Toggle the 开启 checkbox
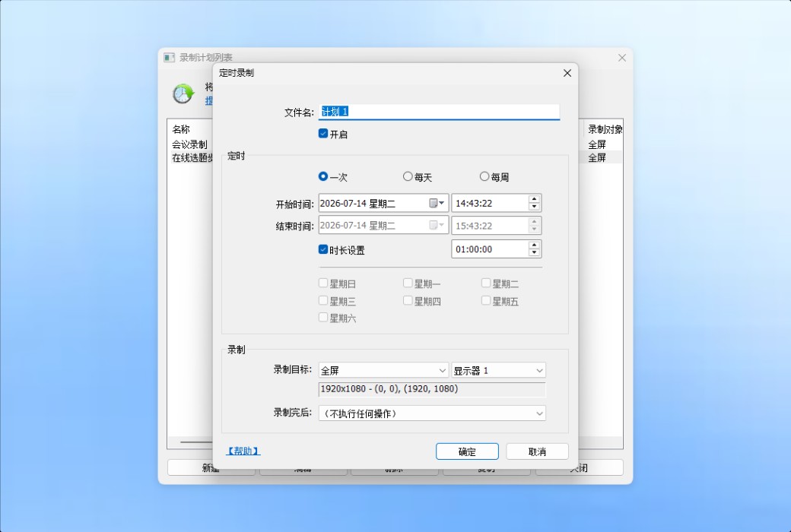 click(x=323, y=134)
